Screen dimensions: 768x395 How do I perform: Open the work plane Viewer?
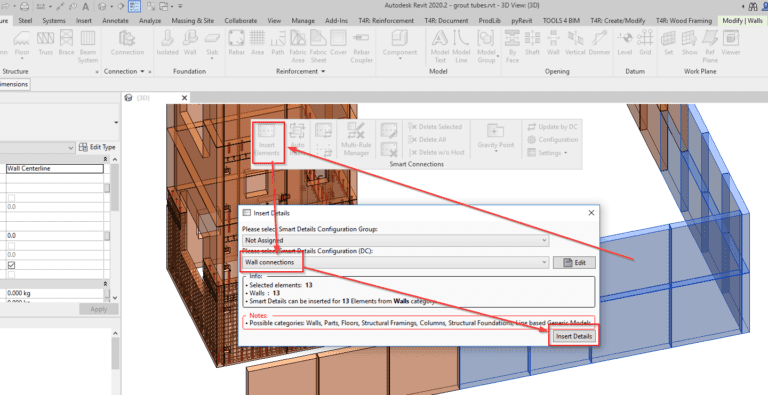(x=731, y=43)
